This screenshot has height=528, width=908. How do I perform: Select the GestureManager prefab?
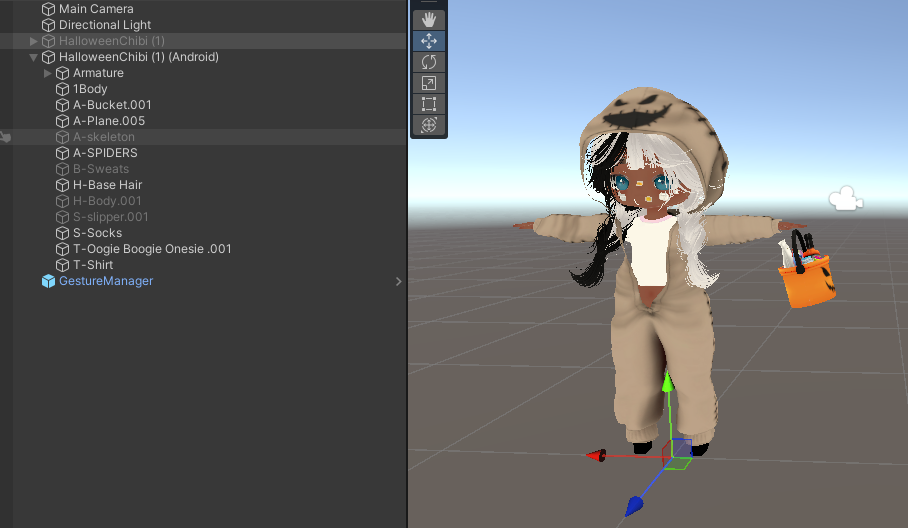tap(106, 281)
